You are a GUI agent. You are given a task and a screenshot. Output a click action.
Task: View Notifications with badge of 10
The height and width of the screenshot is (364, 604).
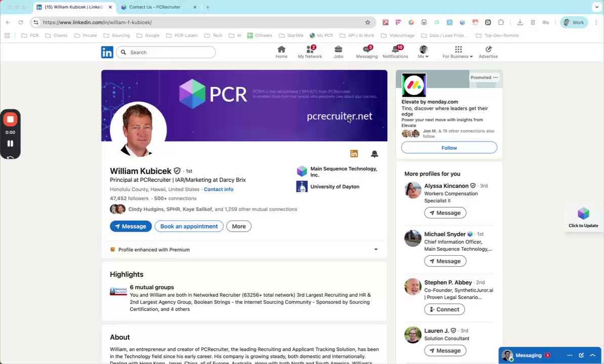[395, 52]
